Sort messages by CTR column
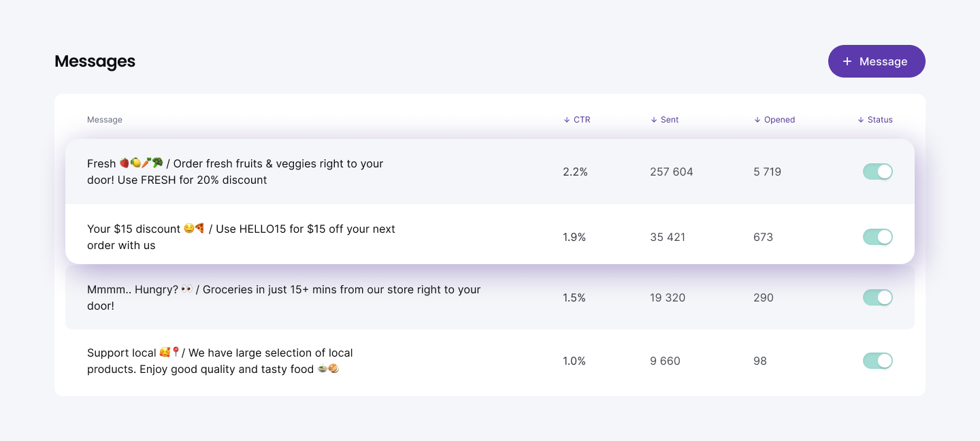This screenshot has height=441, width=980. (577, 120)
